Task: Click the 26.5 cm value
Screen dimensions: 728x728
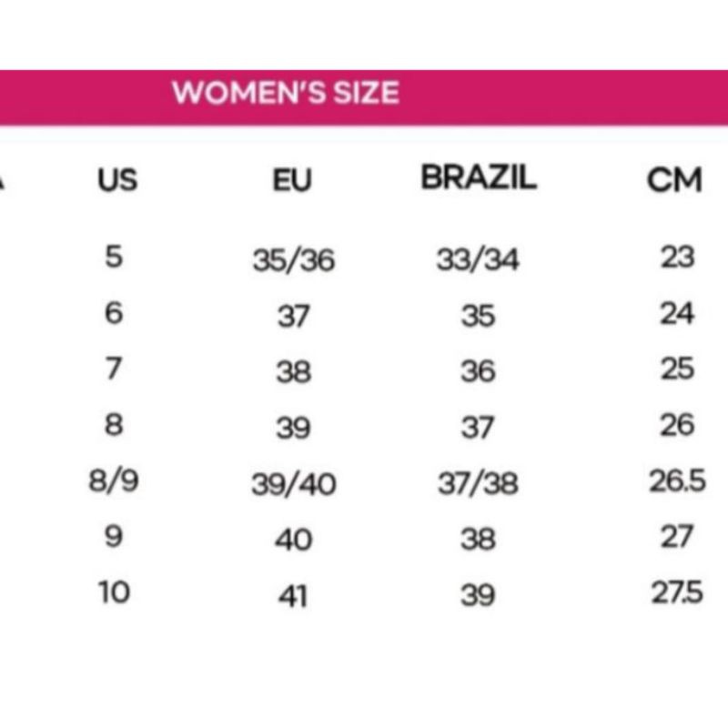Action: [x=677, y=481]
